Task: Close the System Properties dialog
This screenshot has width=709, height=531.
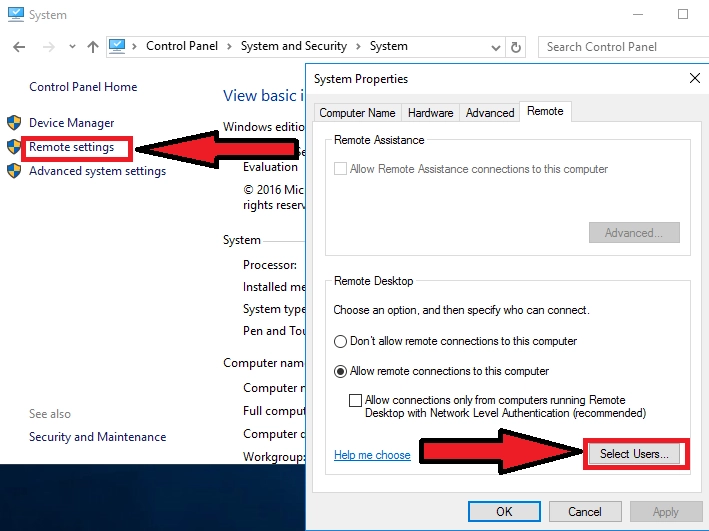Action: [x=695, y=78]
